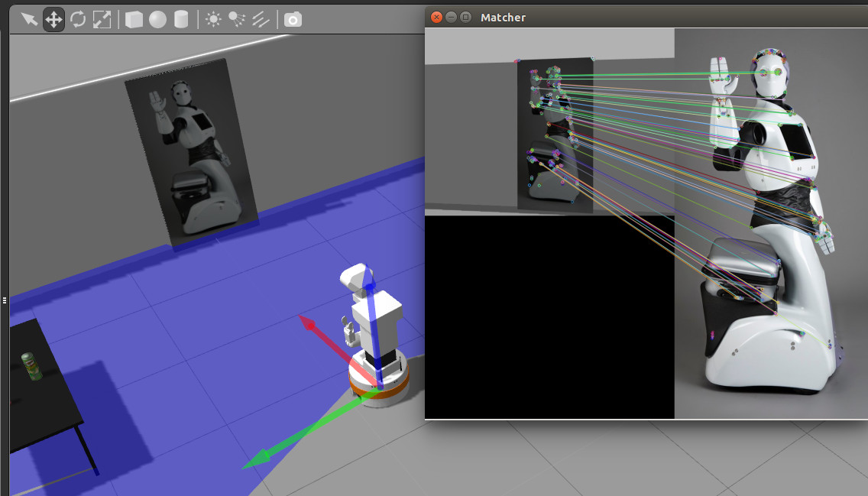Choose the scale mode tool

[102, 19]
